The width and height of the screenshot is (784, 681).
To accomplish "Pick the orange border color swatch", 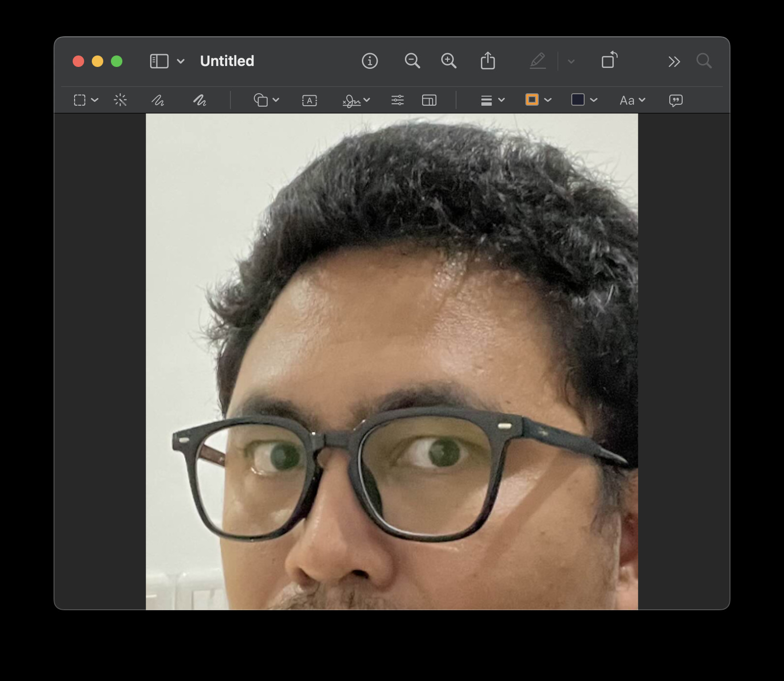I will tap(532, 99).
